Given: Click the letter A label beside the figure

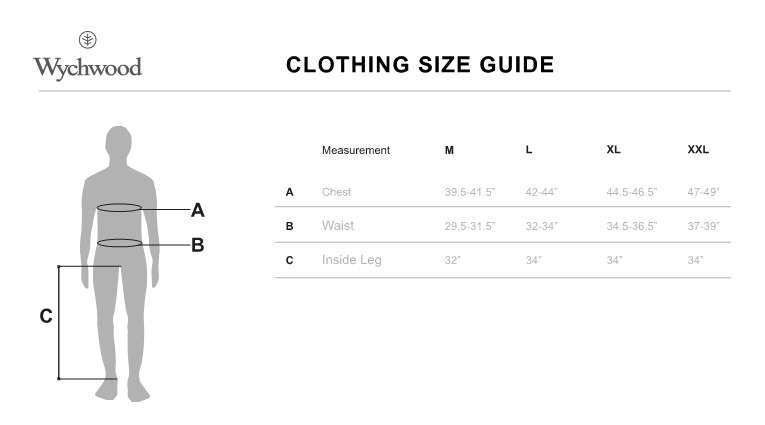Looking at the screenshot, I should 198,210.
